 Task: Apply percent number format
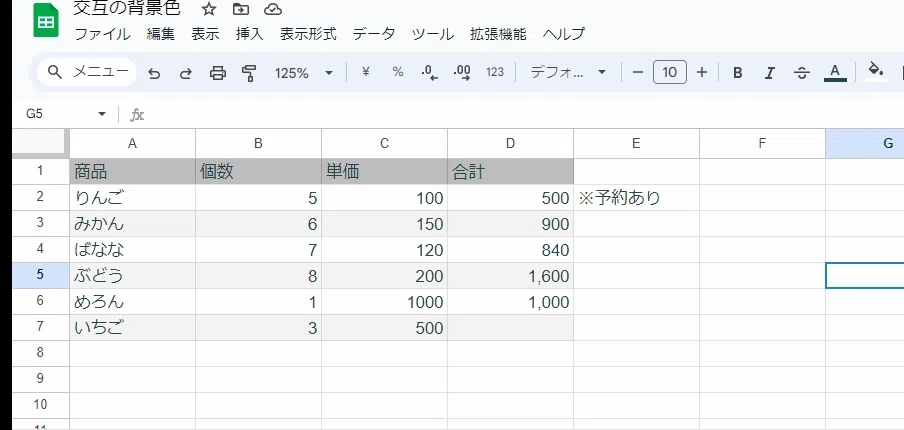pos(398,72)
